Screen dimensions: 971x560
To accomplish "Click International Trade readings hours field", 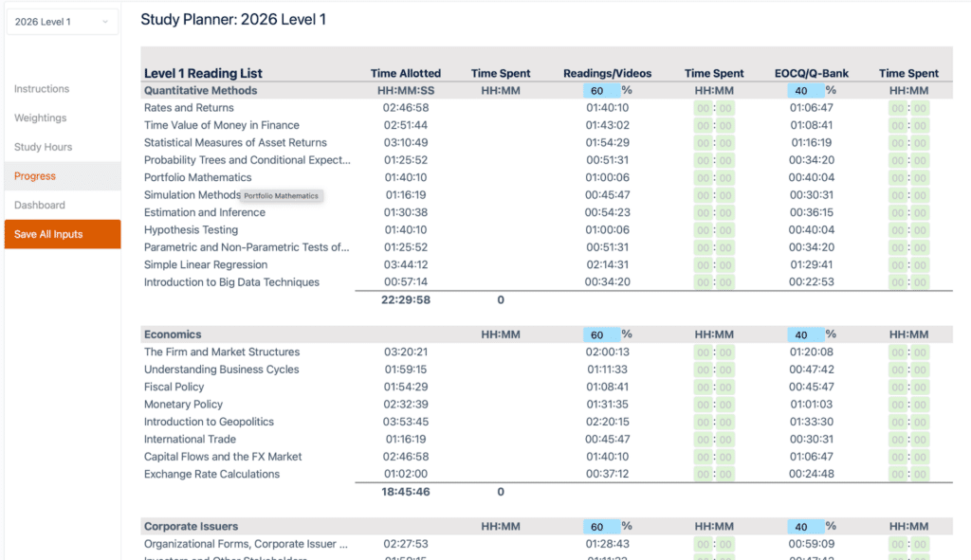I will tap(703, 440).
